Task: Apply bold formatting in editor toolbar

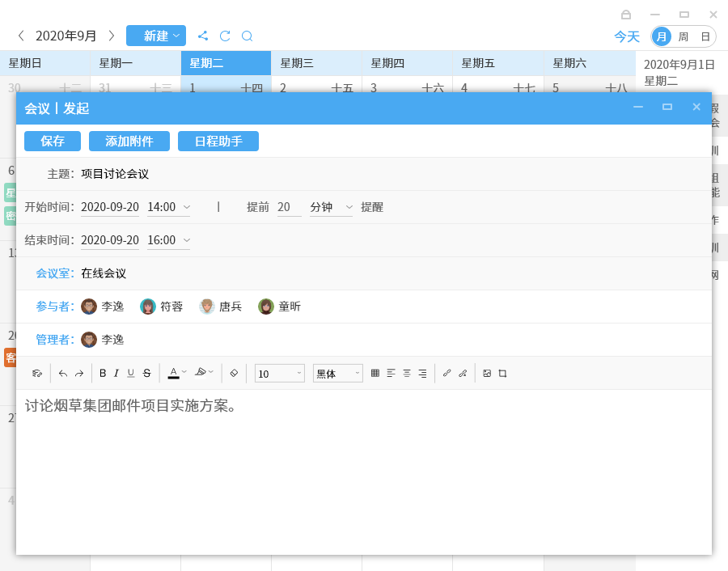Action: tap(103, 373)
